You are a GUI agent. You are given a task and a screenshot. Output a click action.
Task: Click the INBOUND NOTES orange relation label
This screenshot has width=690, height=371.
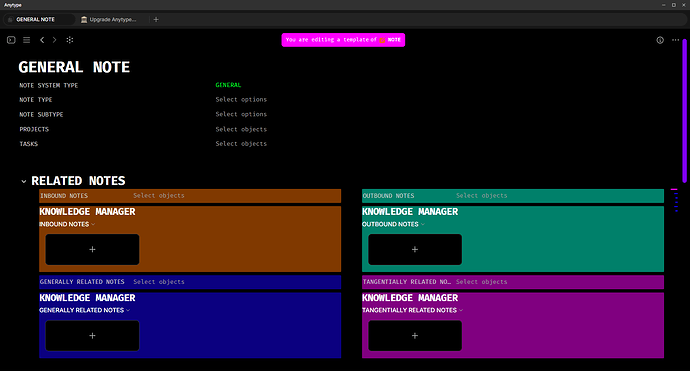pyautogui.click(x=64, y=196)
